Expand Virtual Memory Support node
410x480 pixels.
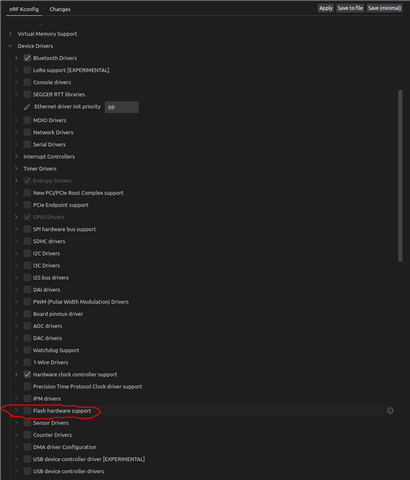pyautogui.click(x=10, y=34)
